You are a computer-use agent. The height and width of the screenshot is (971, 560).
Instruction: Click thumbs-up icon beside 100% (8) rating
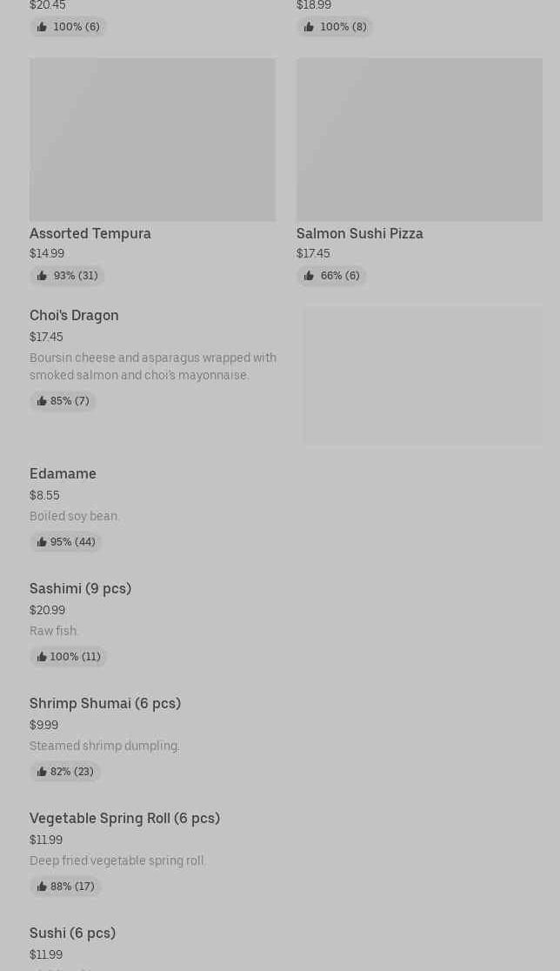(309, 27)
